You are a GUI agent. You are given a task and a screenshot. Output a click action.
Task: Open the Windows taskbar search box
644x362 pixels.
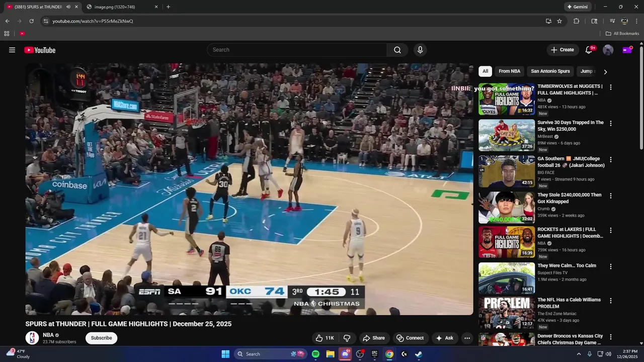271,354
